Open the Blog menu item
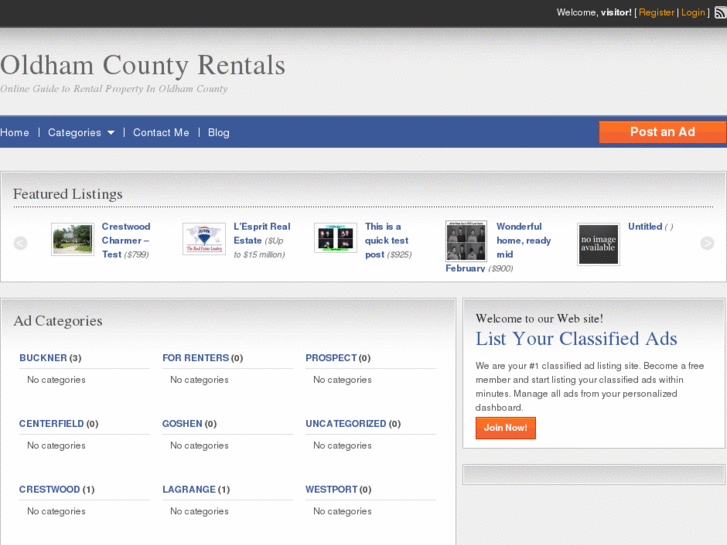 click(x=218, y=133)
